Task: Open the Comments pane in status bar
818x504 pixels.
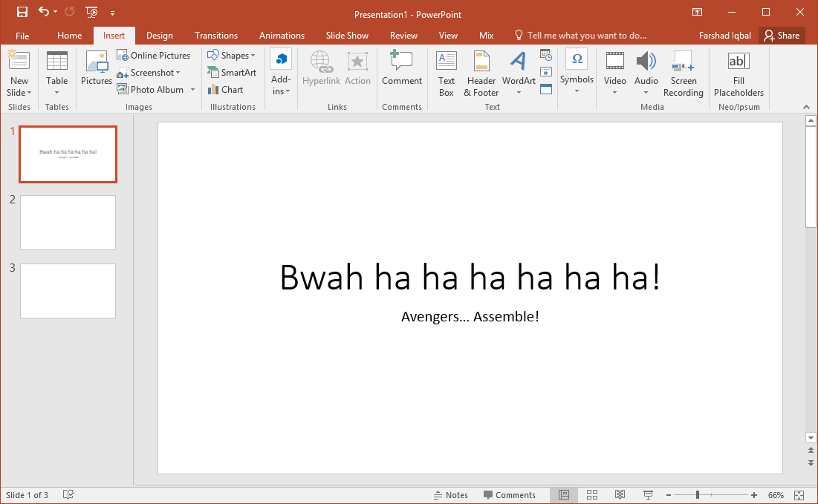Action: pyautogui.click(x=509, y=495)
